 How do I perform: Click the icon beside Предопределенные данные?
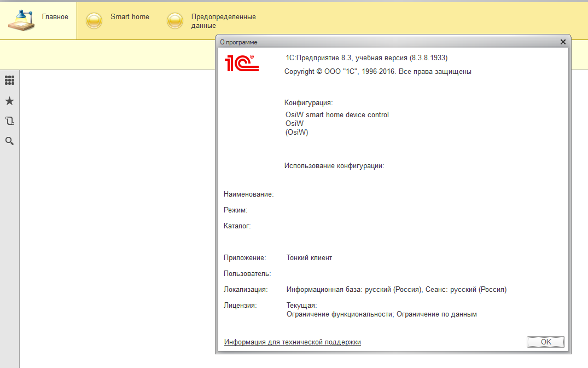point(174,21)
